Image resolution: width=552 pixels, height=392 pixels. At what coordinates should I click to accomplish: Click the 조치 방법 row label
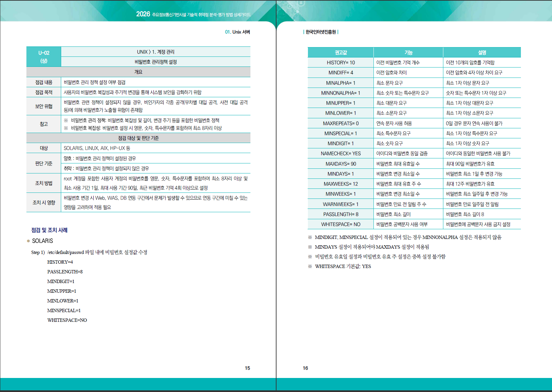point(44,183)
